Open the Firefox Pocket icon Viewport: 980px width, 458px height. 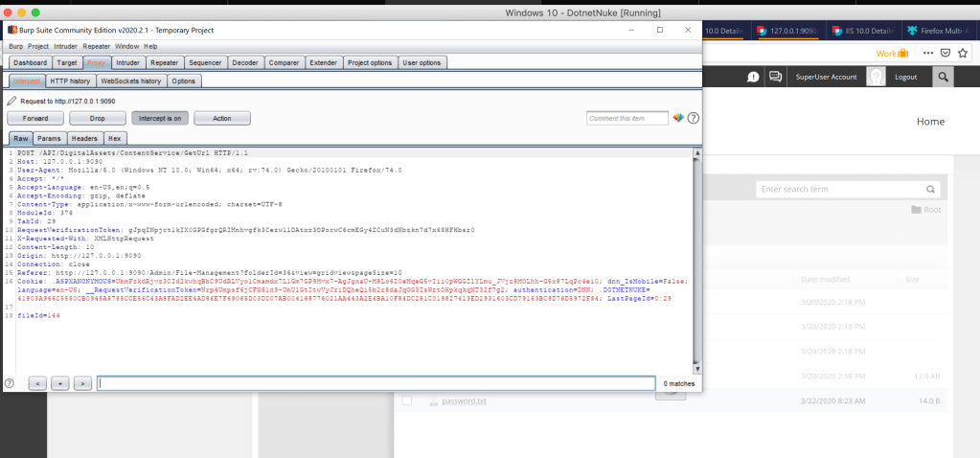[946, 53]
